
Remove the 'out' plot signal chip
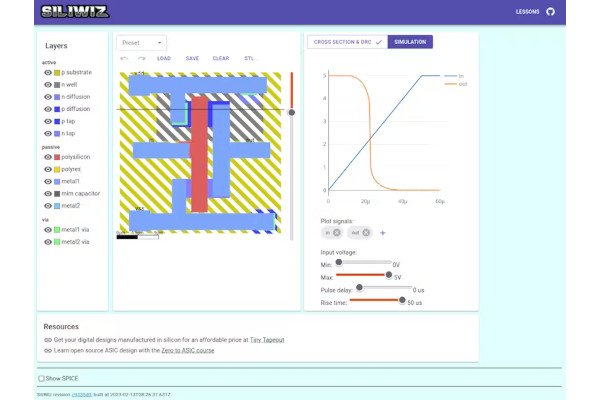pos(366,233)
